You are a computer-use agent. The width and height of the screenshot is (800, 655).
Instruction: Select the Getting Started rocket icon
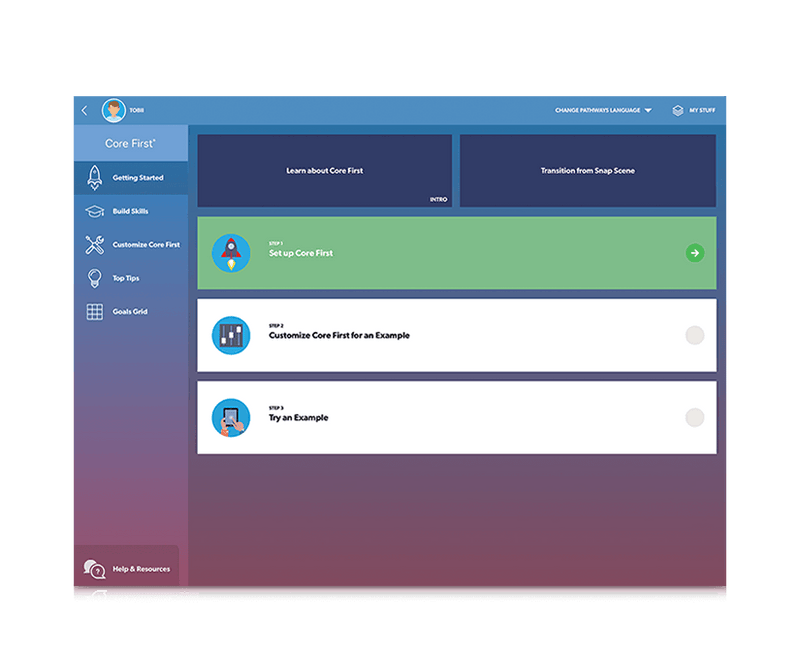[x=94, y=176]
